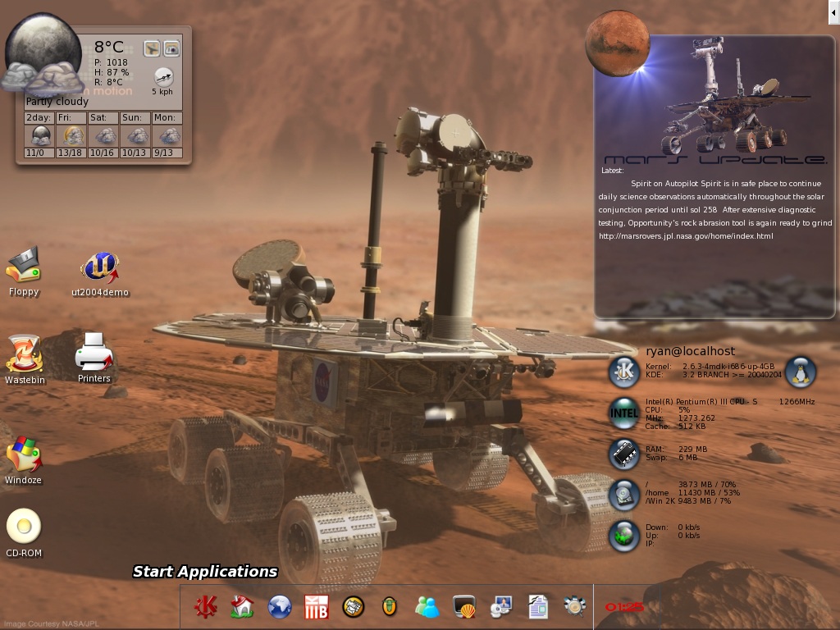Click the Tux penguin icon

tap(801, 372)
